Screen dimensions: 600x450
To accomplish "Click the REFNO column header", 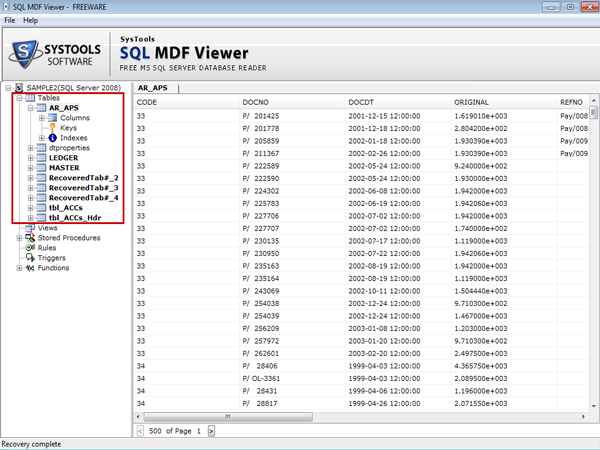I will click(x=573, y=102).
